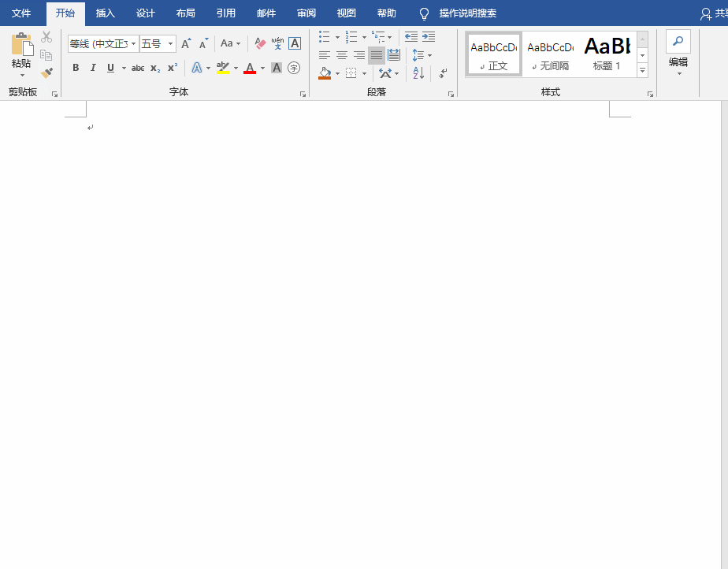
Task: Toggle Bold formatting
Action: 76,68
